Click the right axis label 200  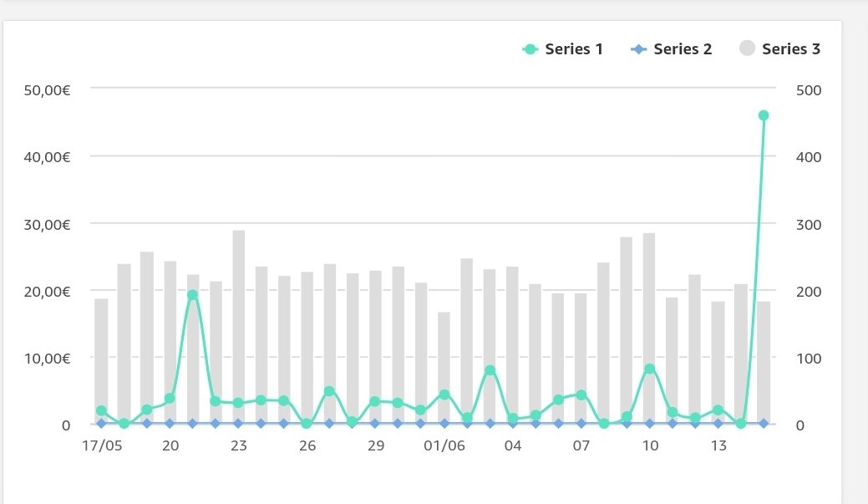click(x=808, y=292)
